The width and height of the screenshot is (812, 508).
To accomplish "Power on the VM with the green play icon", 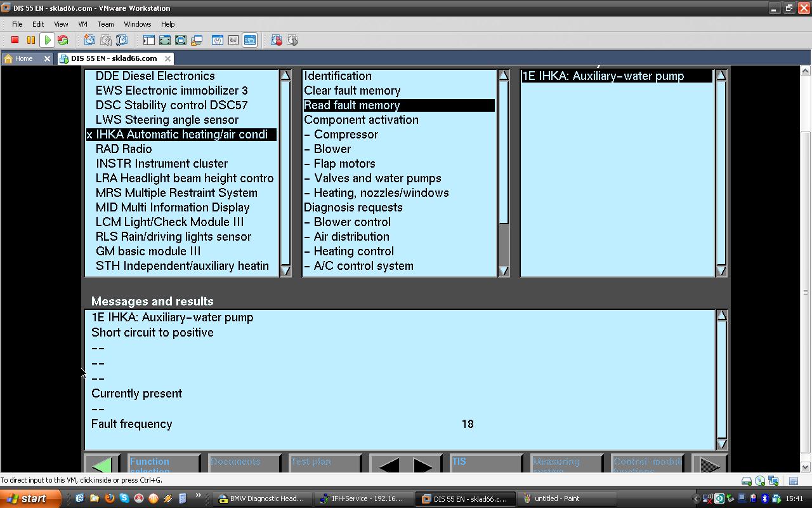I will click(47, 40).
